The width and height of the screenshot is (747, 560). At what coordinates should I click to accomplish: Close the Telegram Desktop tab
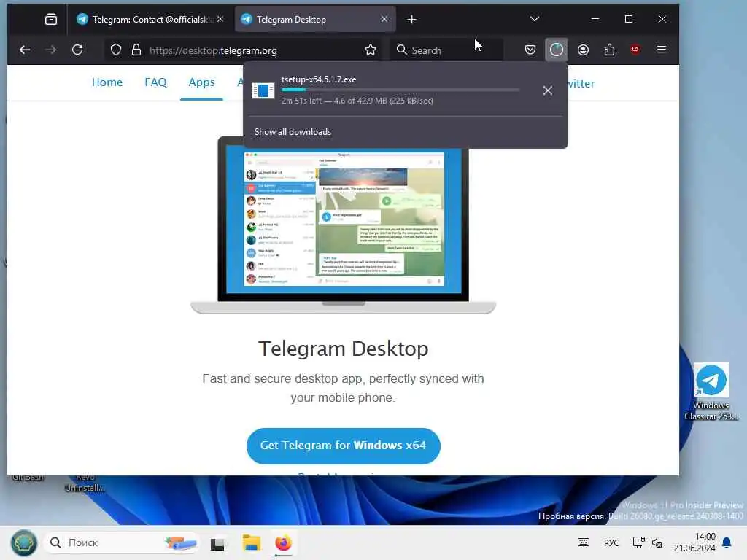point(384,19)
